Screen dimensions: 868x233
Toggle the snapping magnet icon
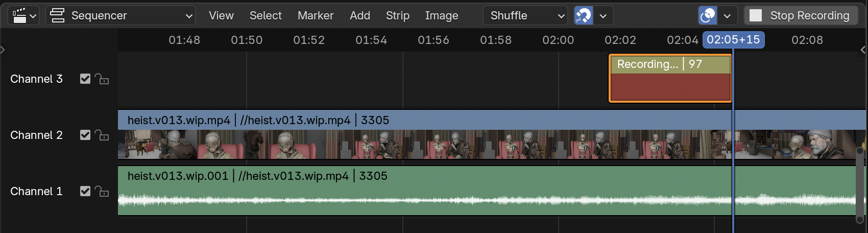click(584, 16)
